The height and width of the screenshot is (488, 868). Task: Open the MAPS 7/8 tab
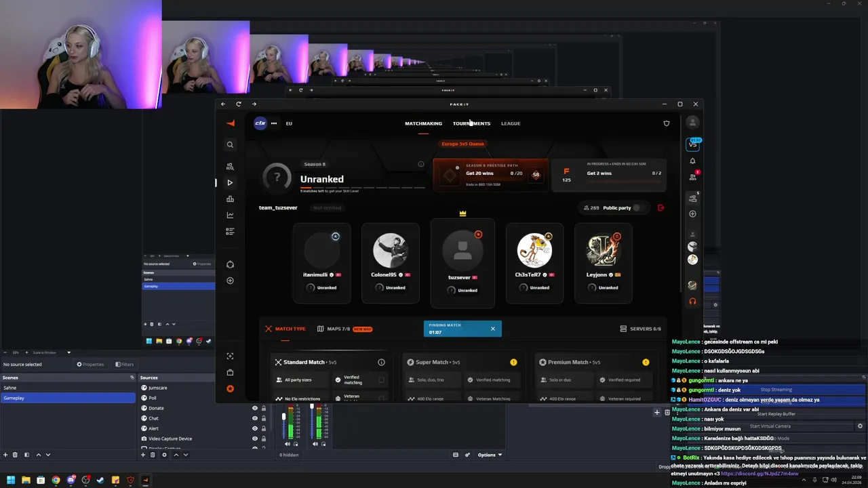click(x=344, y=329)
